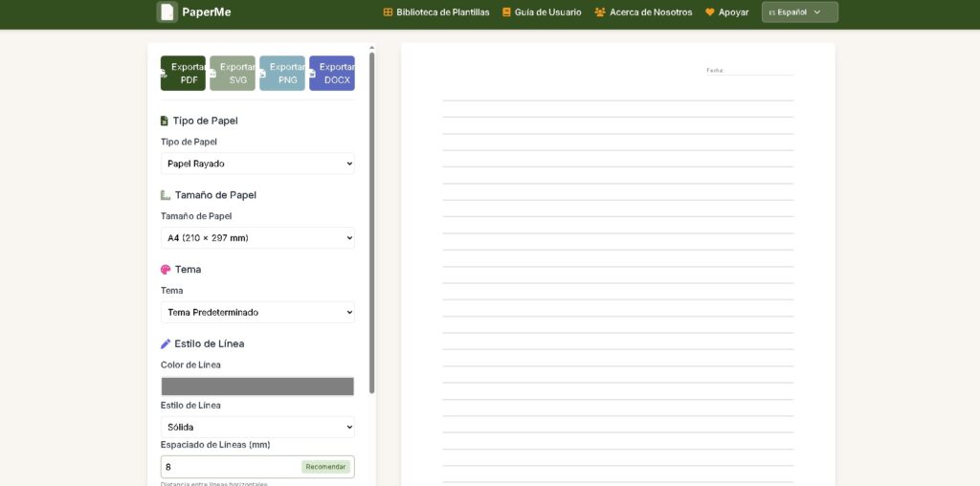Export the paper as DOCX

(332, 73)
